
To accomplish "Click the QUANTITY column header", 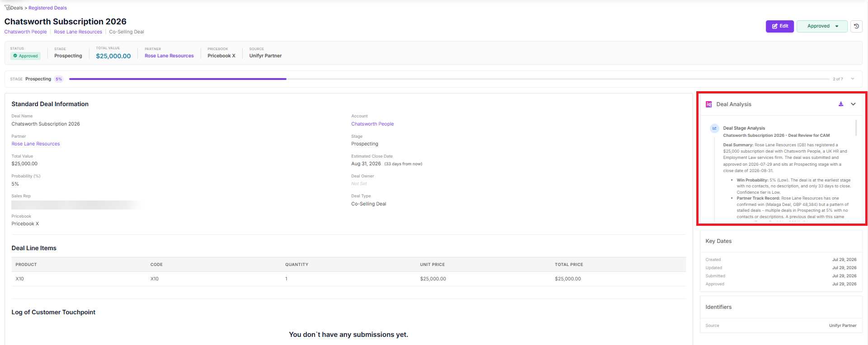I will (297, 265).
